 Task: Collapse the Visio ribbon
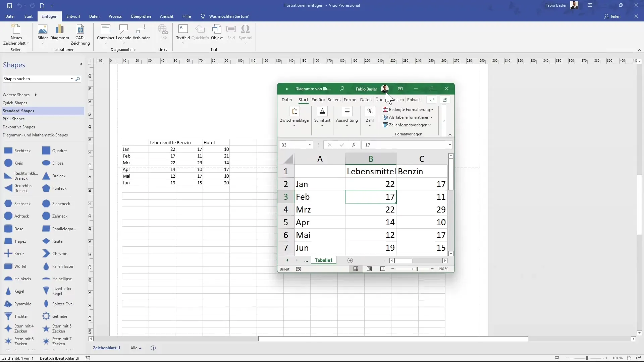pos(639,50)
